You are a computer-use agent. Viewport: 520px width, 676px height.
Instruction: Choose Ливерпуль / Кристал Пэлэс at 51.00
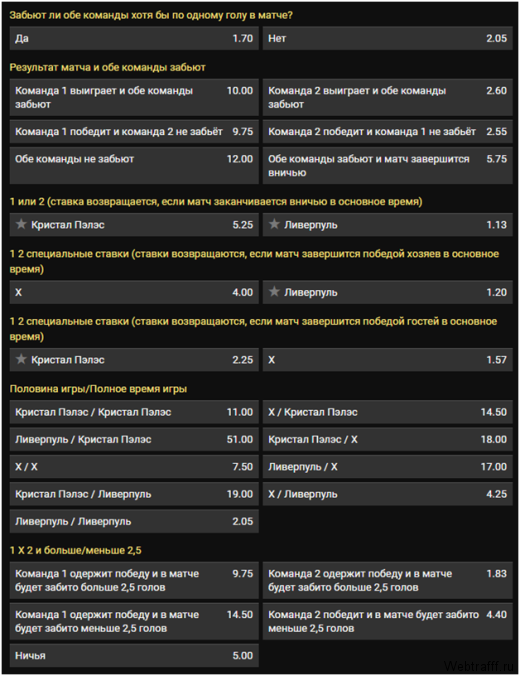coord(134,440)
